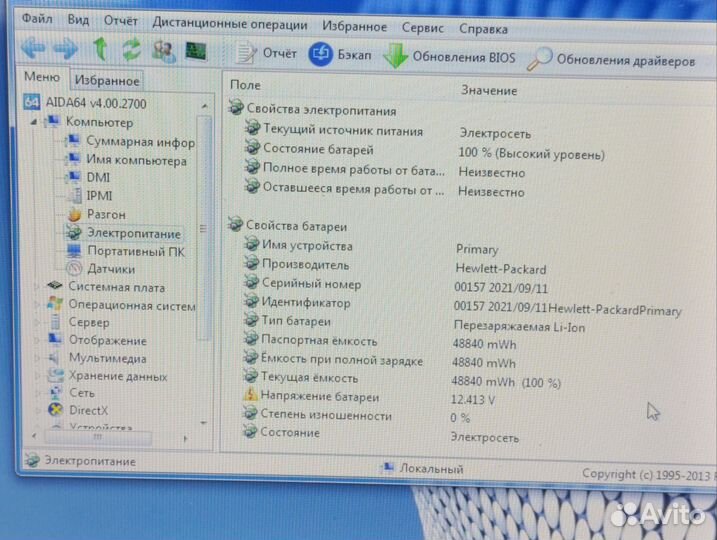
Task: Select the Портативный ПК tree item
Action: [125, 251]
